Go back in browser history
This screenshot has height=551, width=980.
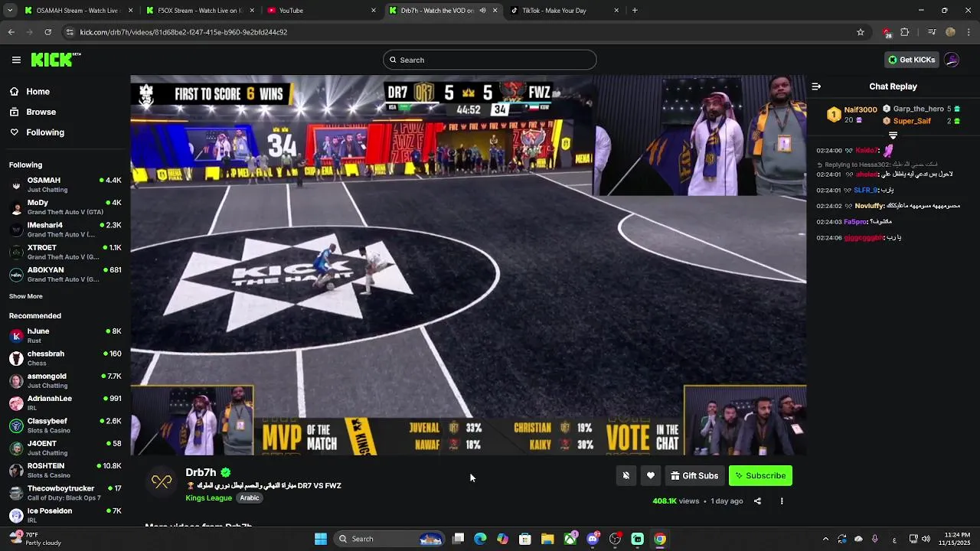[11, 32]
